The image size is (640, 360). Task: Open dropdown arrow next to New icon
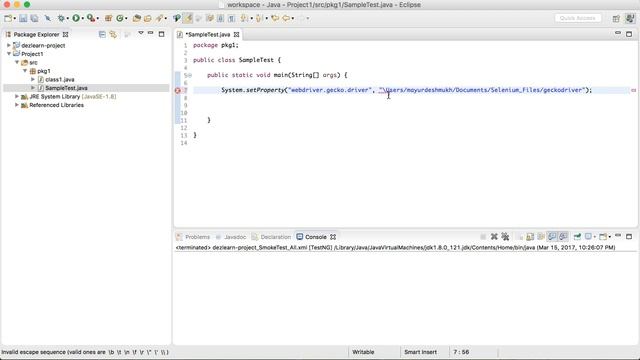[x=14, y=19]
